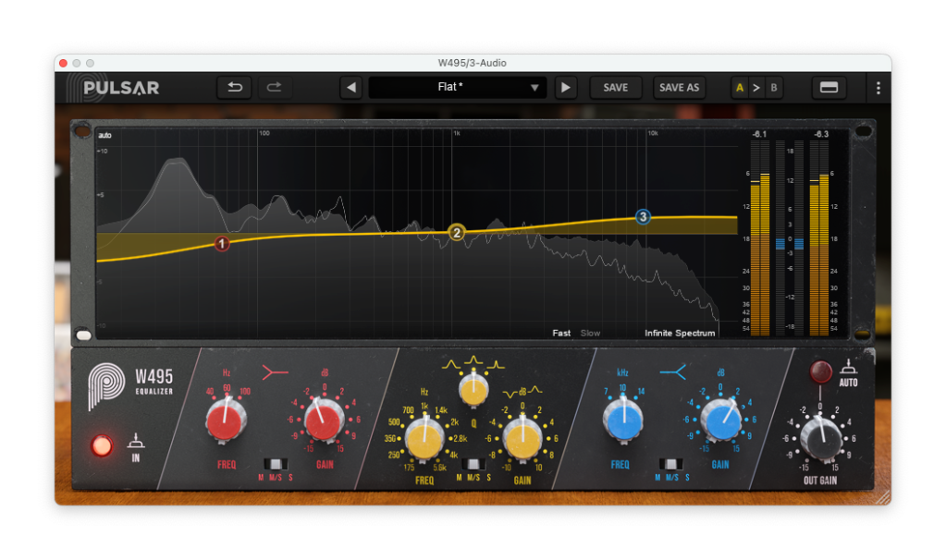Undo the last change in Pulsar toolbar
946x560 pixels.
click(235, 88)
